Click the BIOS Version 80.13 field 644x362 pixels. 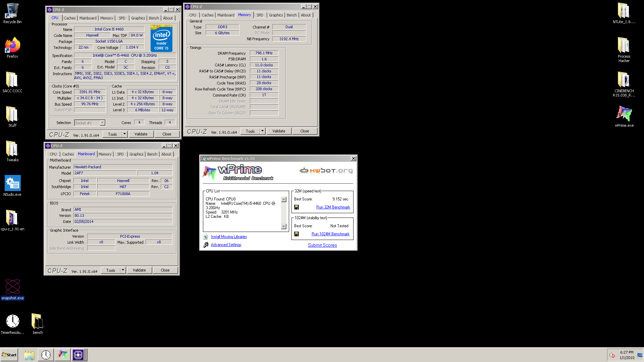(x=123, y=216)
